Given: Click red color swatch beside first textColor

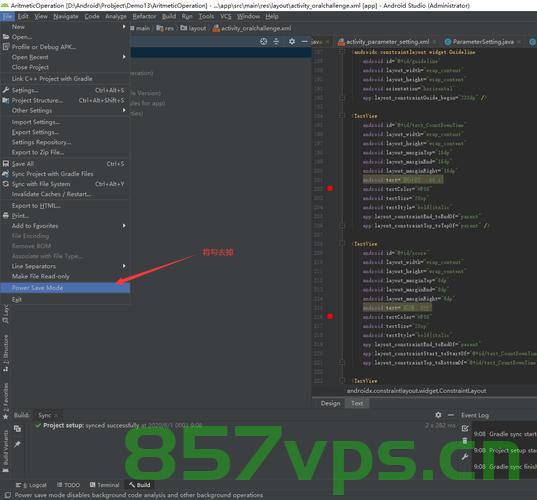Looking at the screenshot, I should click(330, 188).
